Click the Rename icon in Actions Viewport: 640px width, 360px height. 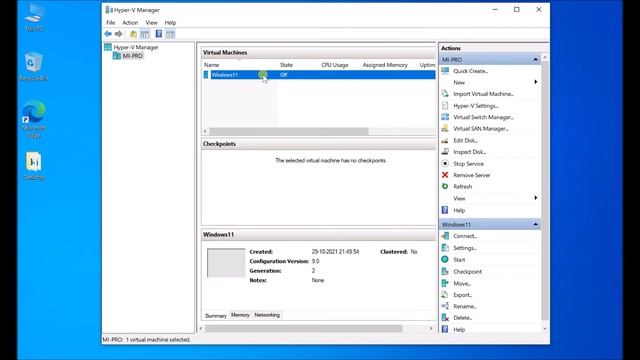(445, 306)
